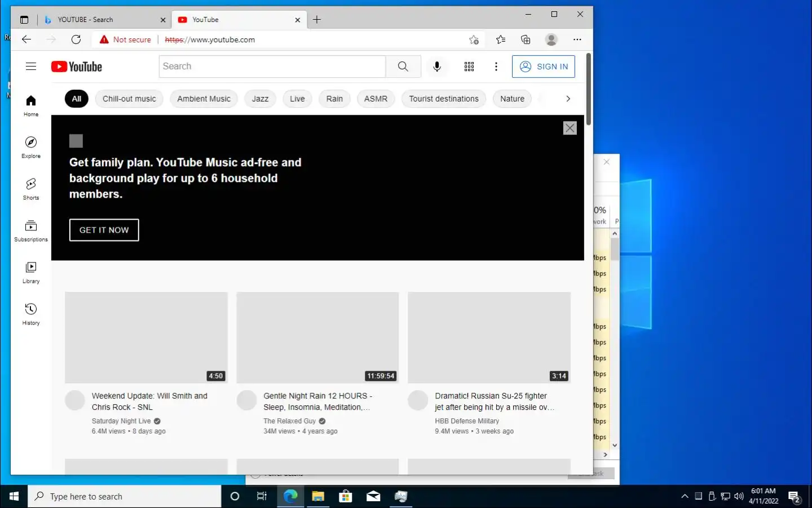Screen dimensions: 812x508
Task: Click the GET IT NOW button
Action: 104,230
